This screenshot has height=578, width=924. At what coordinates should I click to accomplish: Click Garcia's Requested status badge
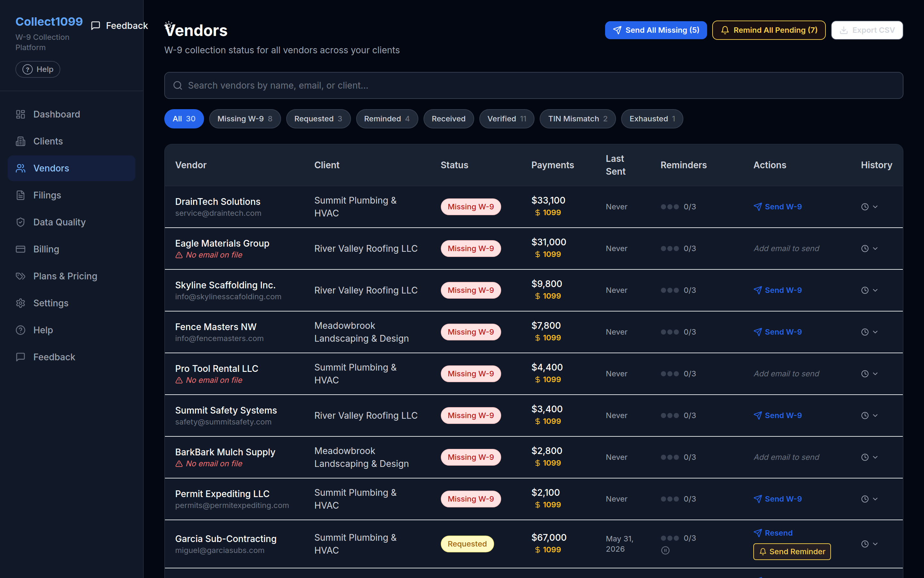pos(467,544)
